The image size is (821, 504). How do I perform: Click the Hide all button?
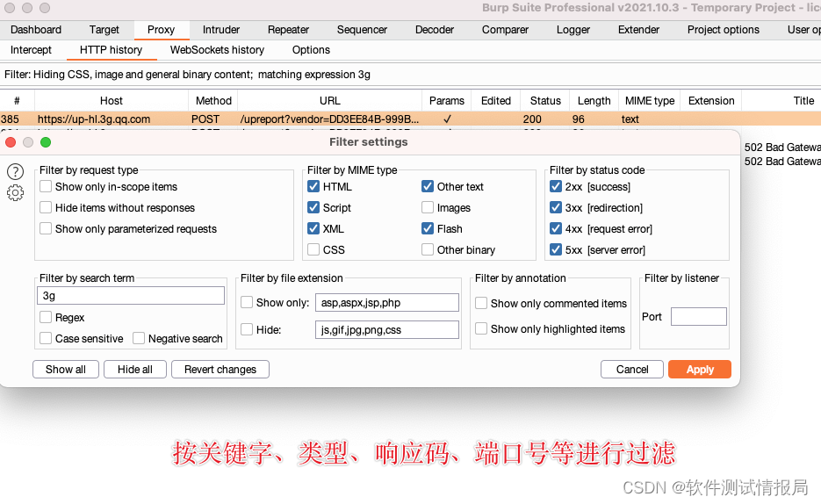[x=135, y=369]
